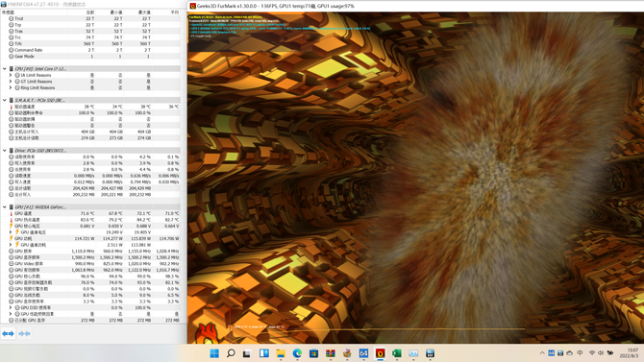Select the Trfc sensor row label

[18, 44]
